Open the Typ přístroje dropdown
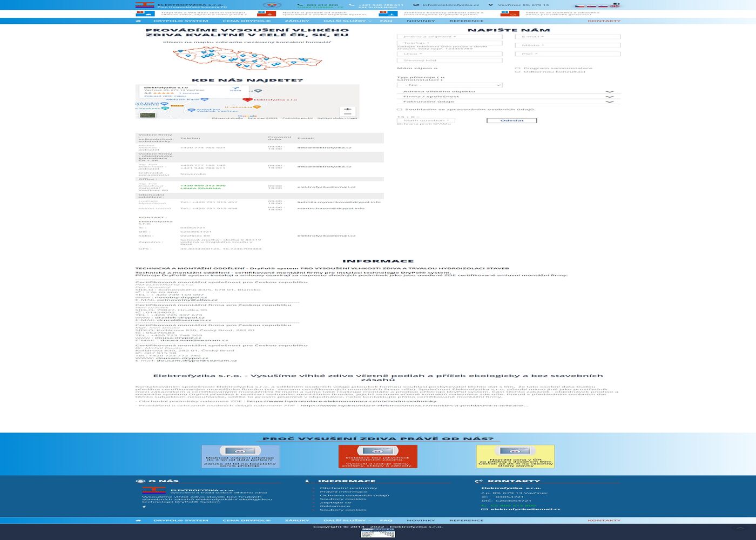This screenshot has width=756, height=540. point(450,85)
